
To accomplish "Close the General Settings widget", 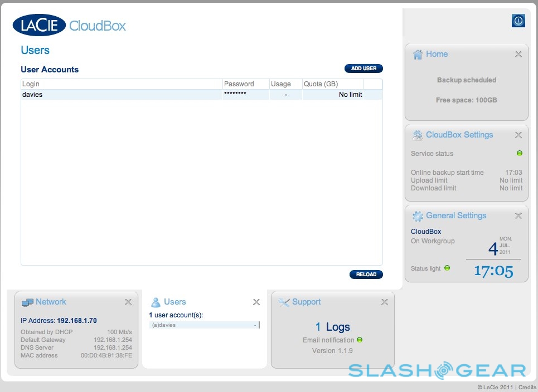I will pos(518,216).
